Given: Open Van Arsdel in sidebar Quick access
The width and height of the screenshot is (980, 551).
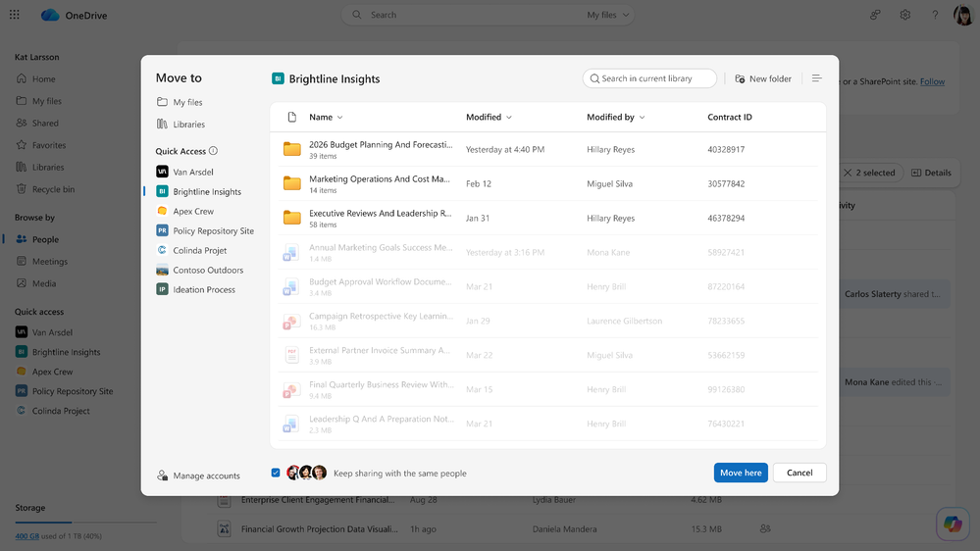Looking at the screenshot, I should click(x=44, y=332).
